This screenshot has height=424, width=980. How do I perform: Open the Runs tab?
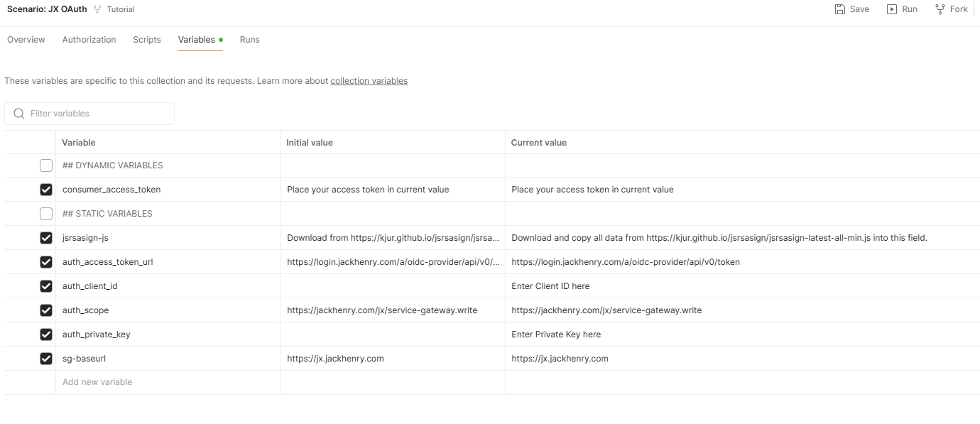click(x=249, y=40)
